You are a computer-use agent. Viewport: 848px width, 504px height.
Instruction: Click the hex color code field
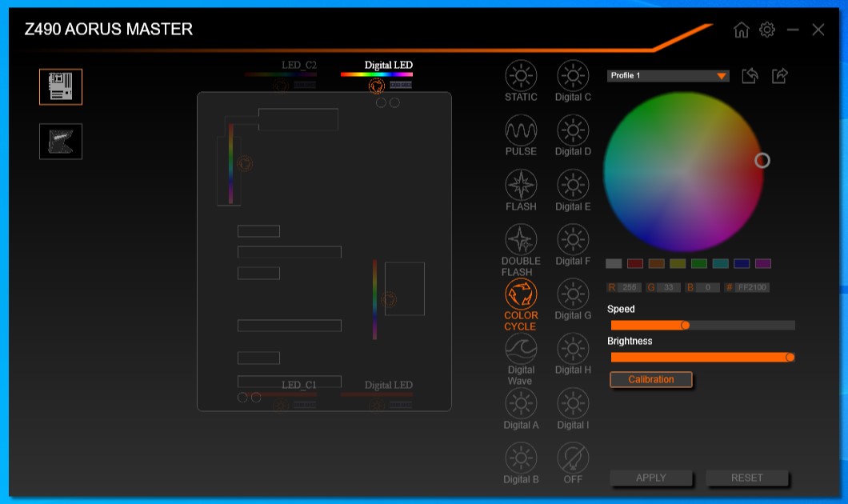[752, 288]
